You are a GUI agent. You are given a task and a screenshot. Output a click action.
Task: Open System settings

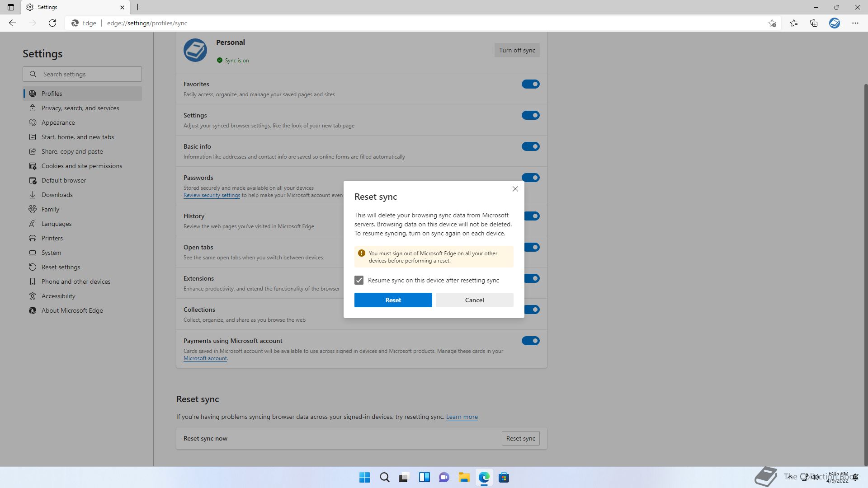82,253
